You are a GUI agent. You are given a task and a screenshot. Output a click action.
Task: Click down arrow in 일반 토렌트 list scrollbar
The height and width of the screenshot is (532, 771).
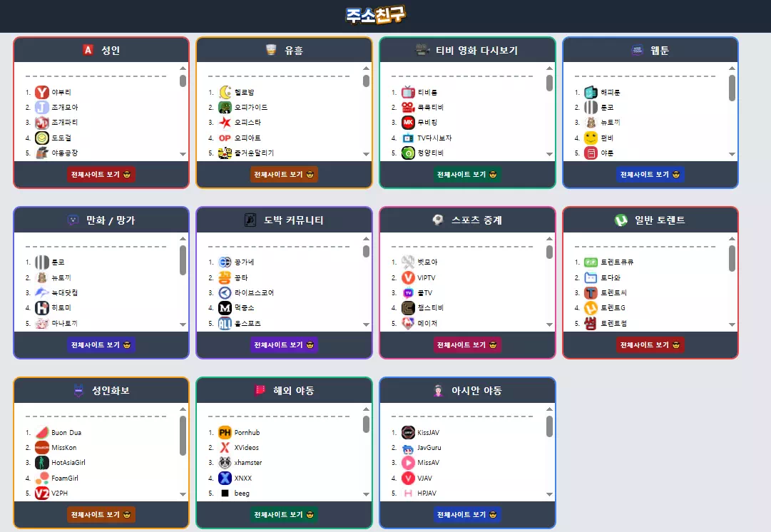[732, 324]
